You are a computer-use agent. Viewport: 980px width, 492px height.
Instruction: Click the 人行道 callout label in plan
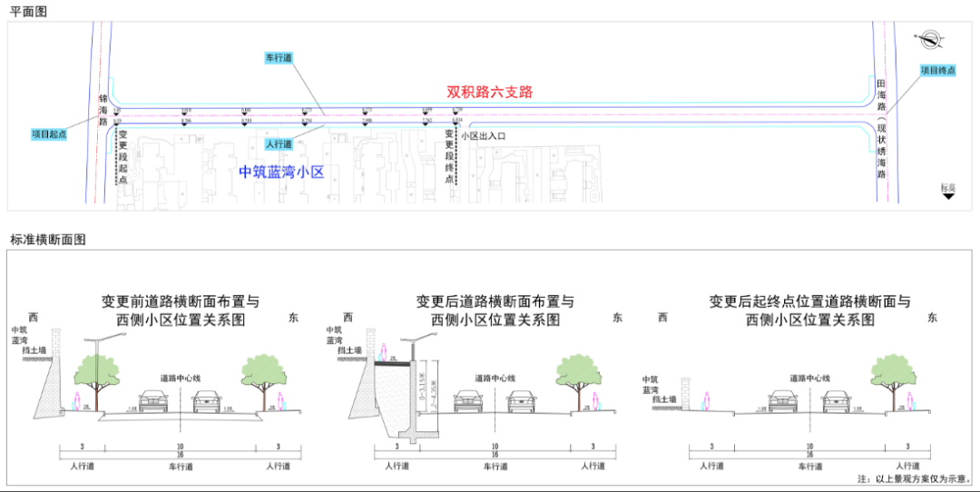[x=279, y=144]
